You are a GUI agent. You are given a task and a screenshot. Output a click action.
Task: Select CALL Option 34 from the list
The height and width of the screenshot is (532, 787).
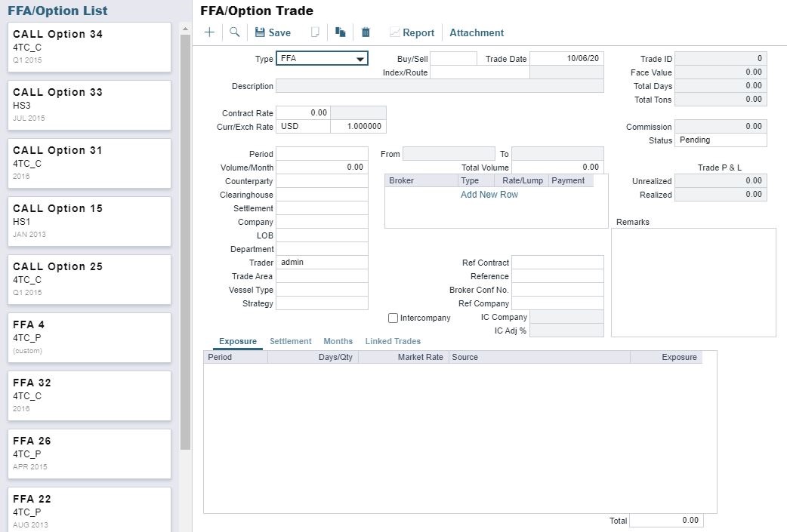click(x=89, y=47)
